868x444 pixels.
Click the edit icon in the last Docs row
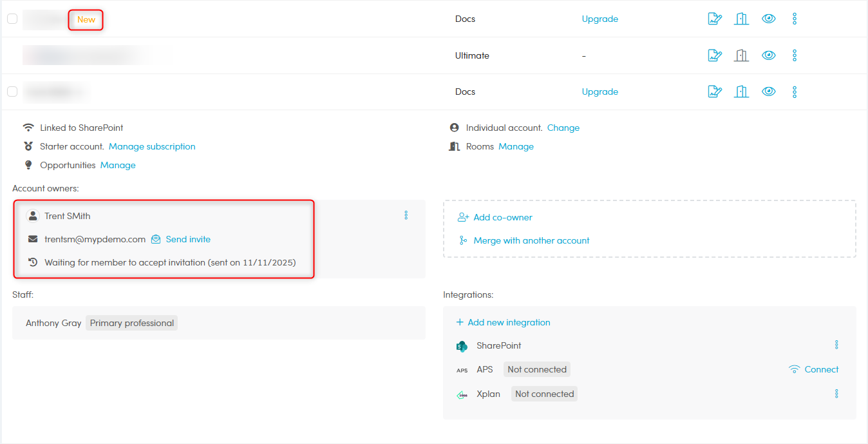[x=715, y=92]
